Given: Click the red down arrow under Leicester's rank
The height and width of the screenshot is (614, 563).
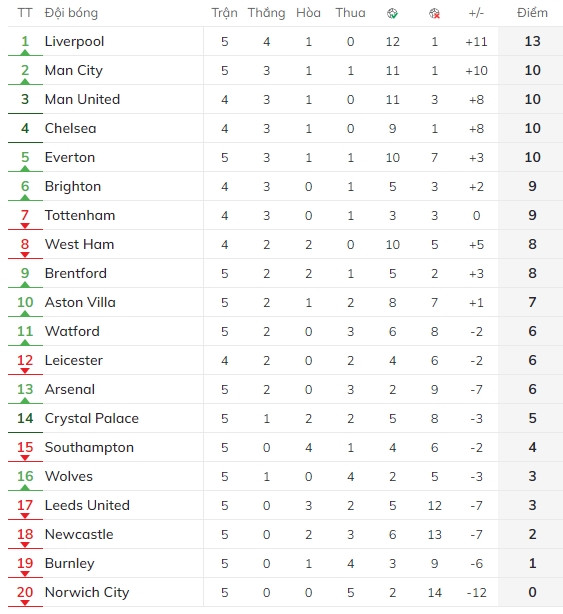Looking at the screenshot, I should tap(25, 371).
